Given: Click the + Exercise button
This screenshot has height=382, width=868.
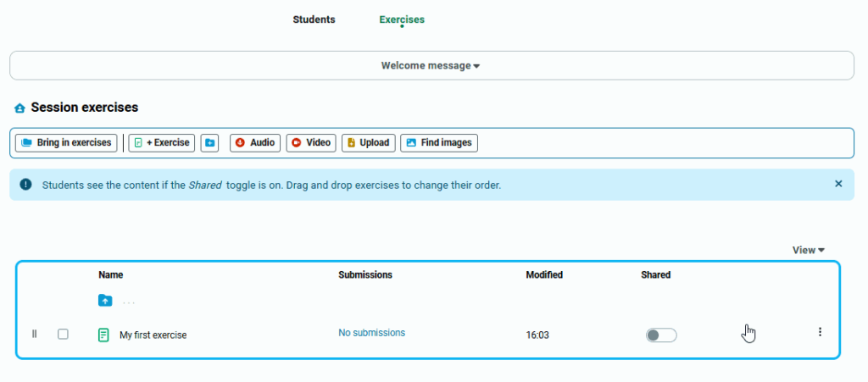Looking at the screenshot, I should point(161,143).
